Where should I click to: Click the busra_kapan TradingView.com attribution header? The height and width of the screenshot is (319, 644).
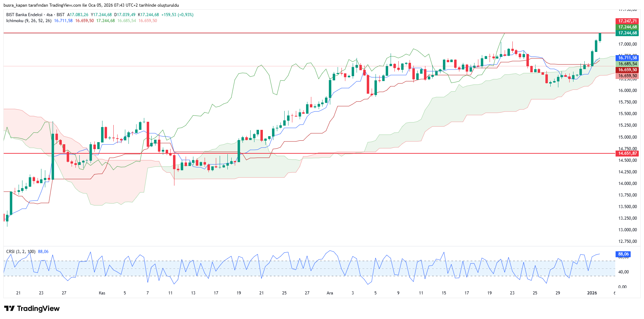click(x=91, y=5)
